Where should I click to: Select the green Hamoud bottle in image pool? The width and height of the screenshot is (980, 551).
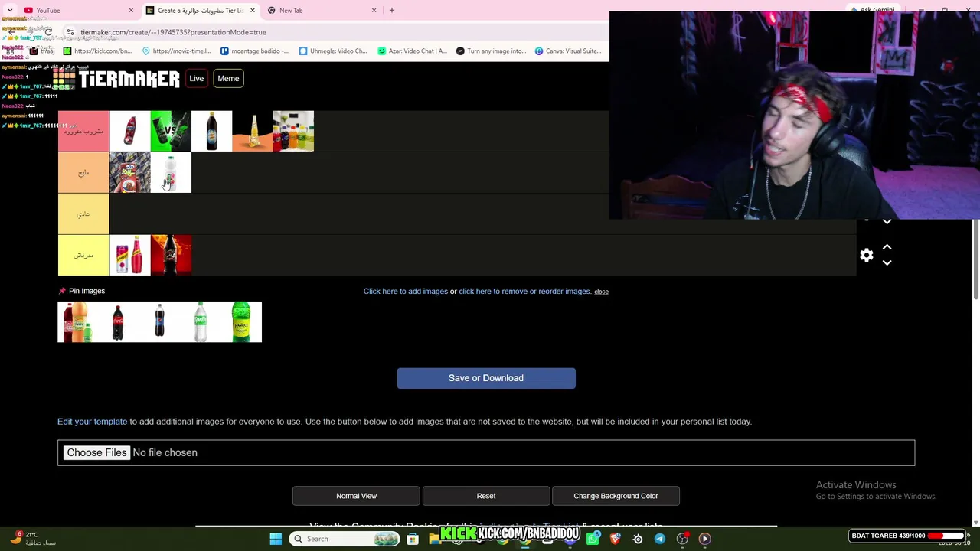(x=241, y=322)
